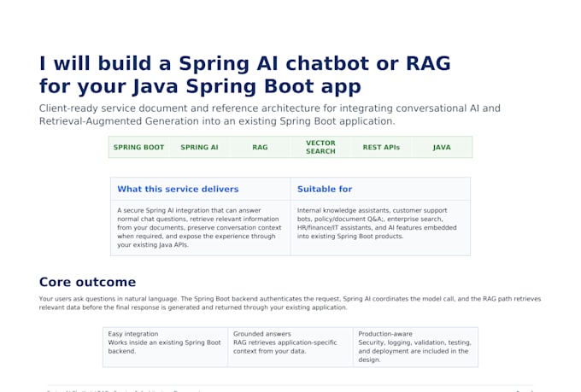
Task: Select the text 'Works inside an existing Spring Boot backend.'
Action: 164,347
